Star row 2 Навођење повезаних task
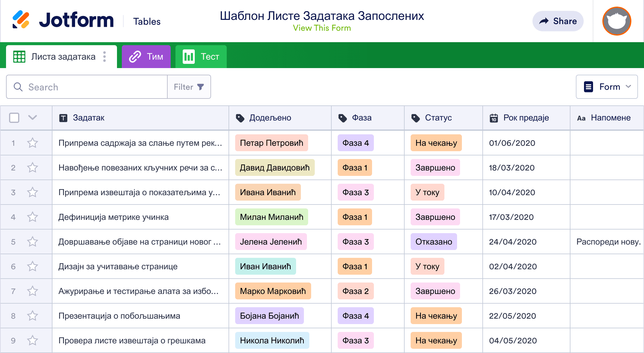 click(x=33, y=167)
